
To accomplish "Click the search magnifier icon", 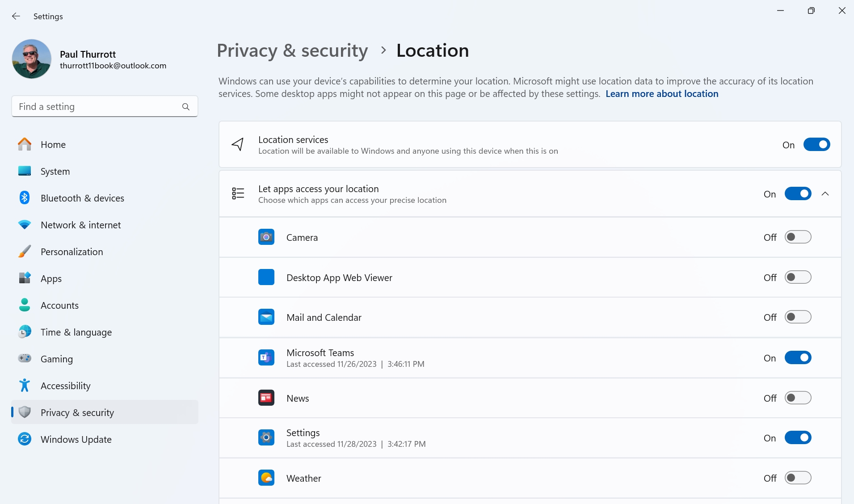I will pos(186,107).
